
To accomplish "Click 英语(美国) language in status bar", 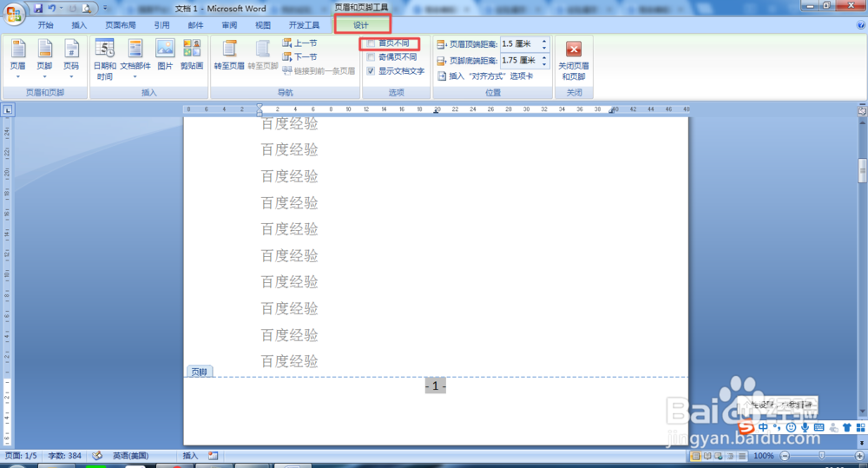I will [x=131, y=455].
